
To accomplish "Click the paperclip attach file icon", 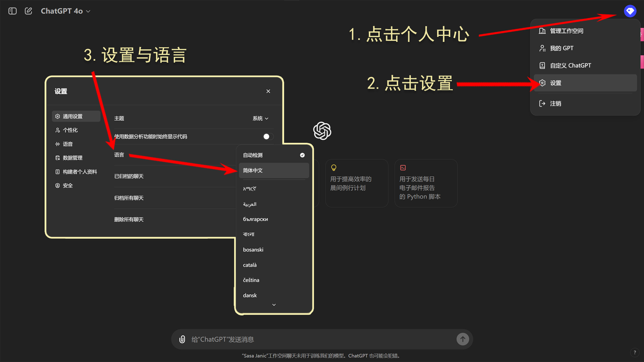I will (182, 339).
